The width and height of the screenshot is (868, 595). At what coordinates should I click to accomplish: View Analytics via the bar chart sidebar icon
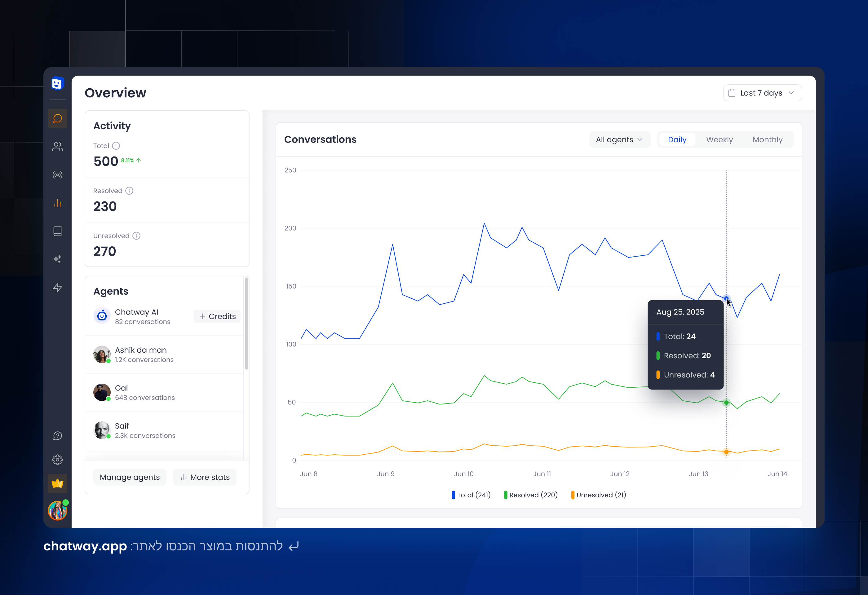point(58,203)
